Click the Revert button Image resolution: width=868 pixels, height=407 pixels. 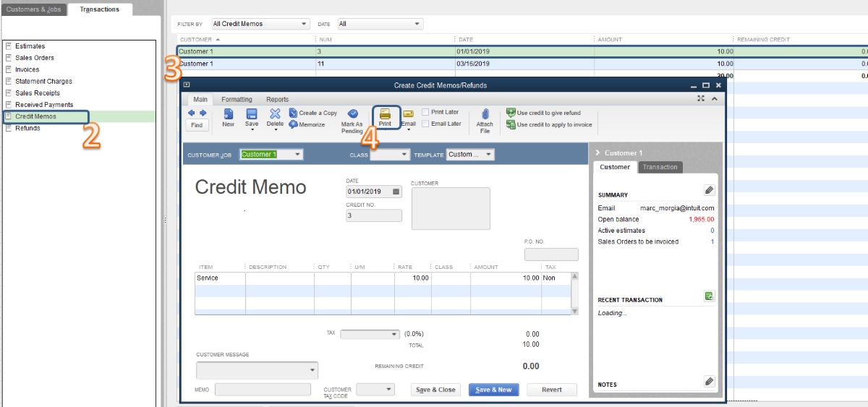pos(551,390)
